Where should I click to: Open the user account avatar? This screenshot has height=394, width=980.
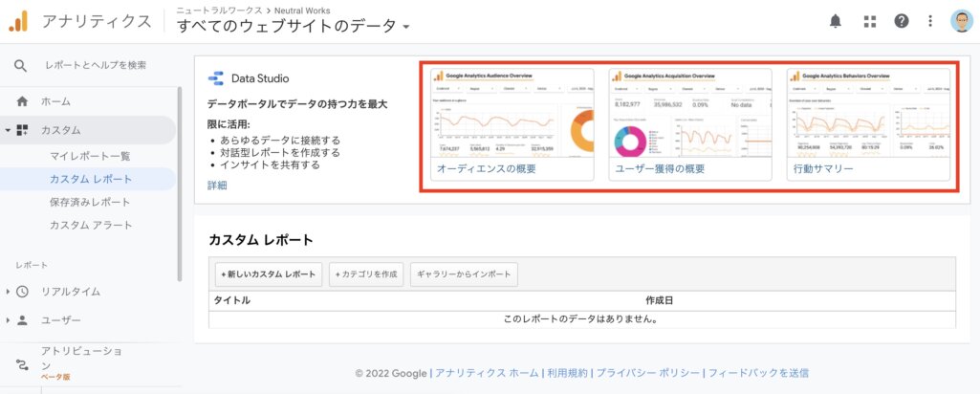[961, 21]
